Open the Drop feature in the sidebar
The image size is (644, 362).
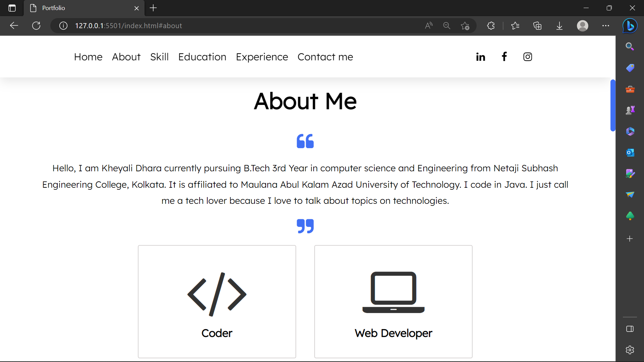point(630,195)
